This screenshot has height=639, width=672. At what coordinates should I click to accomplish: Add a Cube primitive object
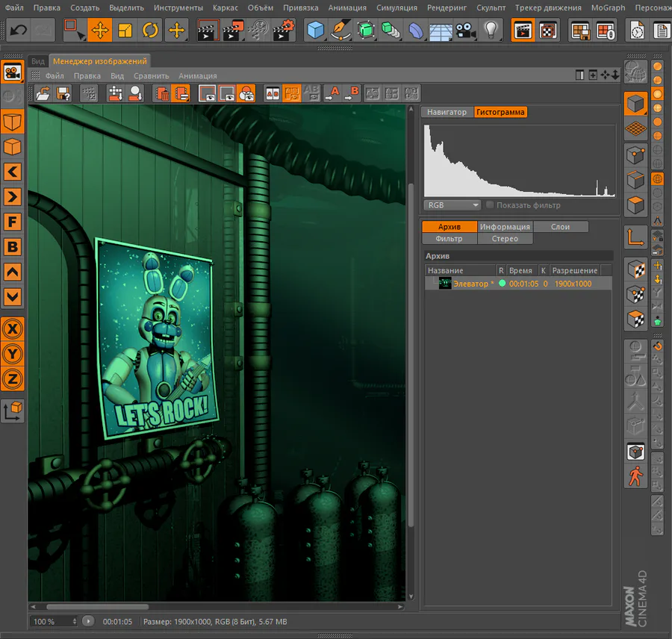click(315, 31)
